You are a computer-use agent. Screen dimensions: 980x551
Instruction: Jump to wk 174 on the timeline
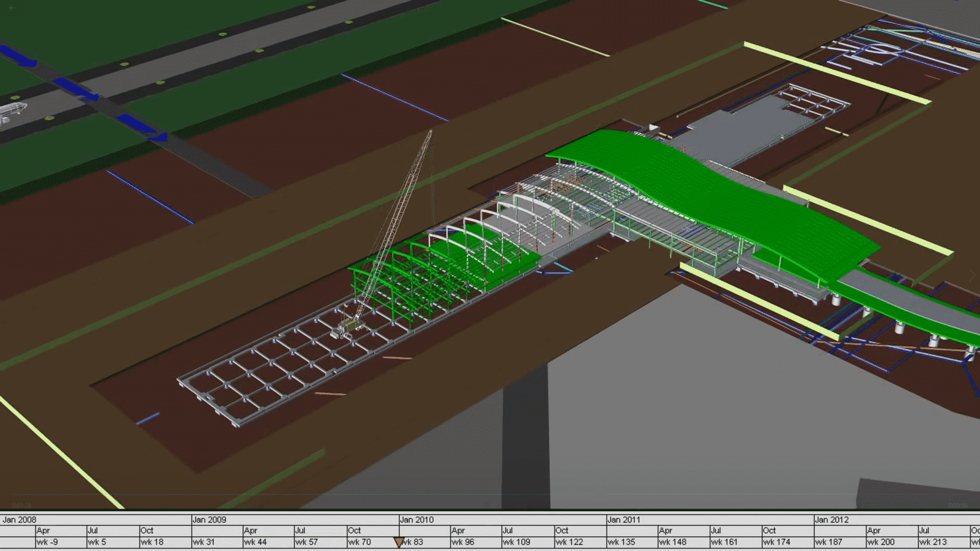click(777, 542)
